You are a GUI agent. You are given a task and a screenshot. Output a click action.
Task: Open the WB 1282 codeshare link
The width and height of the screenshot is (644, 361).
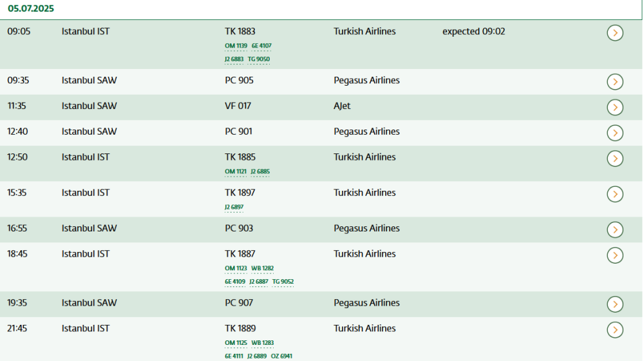pyautogui.click(x=263, y=268)
